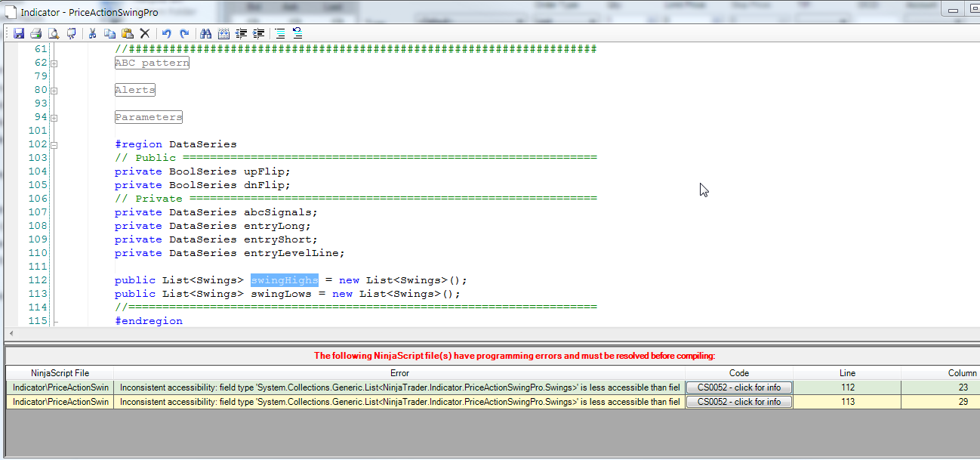Viewport: 980px width, 460px height.
Task: Click the File cell of the first error row
Action: click(x=60, y=387)
